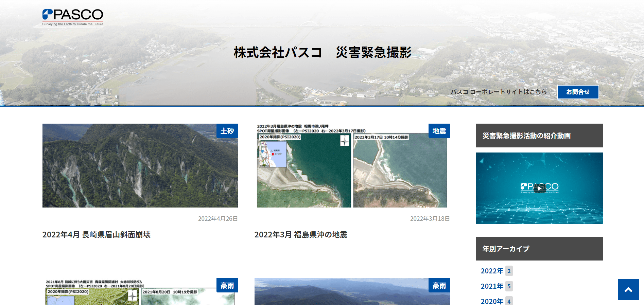Open the 2021年 archive link

coord(492,286)
